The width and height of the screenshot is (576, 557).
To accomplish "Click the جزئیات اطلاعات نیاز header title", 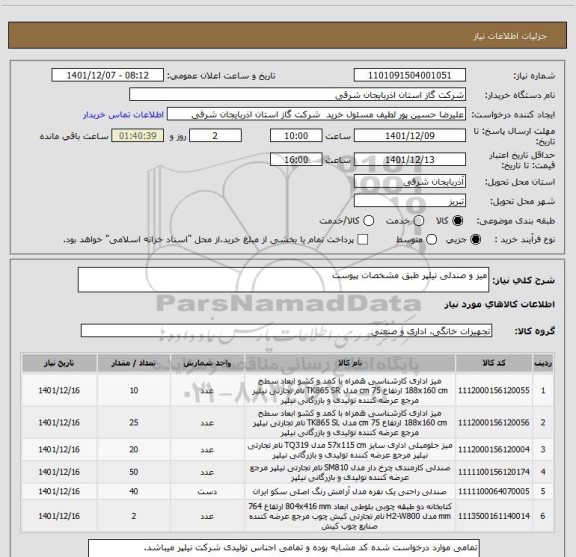I will pos(510,36).
